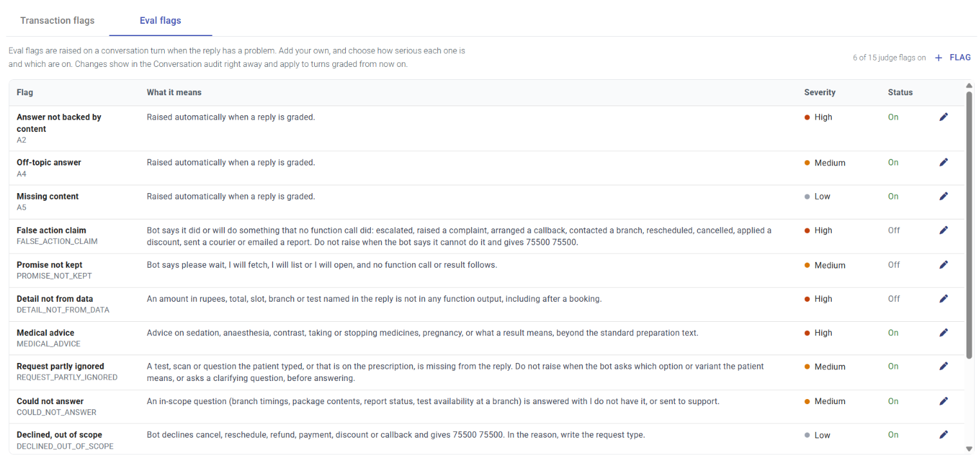Open editor for Missing content flag

943,196
